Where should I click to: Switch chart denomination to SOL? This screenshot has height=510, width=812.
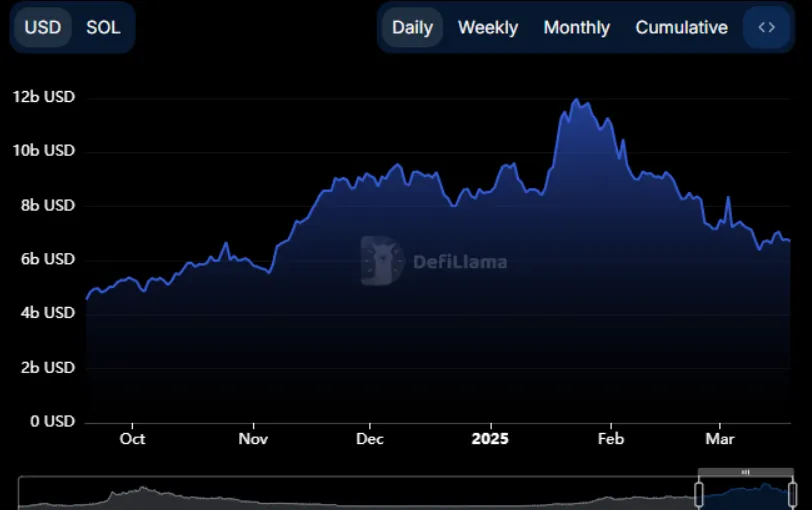point(103,27)
